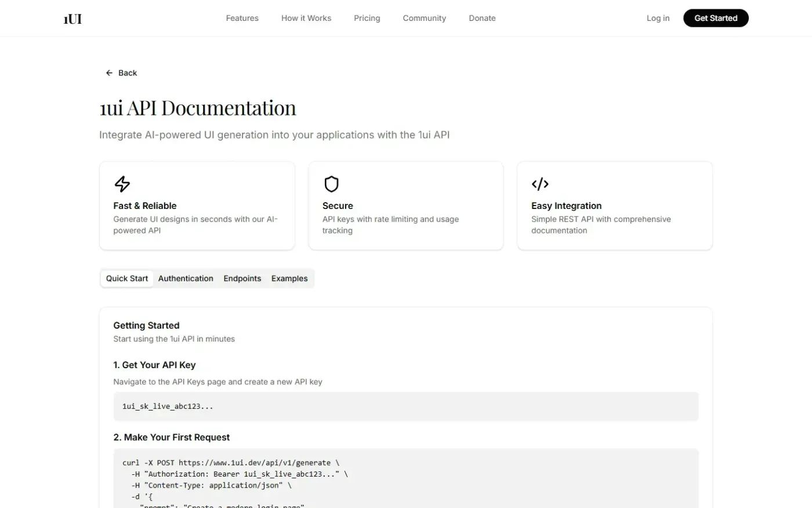The image size is (812, 508).
Task: Open the Community nav link
Action: [x=425, y=18]
